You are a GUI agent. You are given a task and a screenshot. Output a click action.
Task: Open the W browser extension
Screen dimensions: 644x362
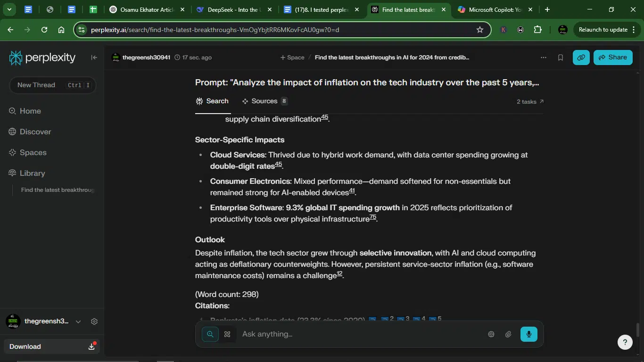pos(520,30)
